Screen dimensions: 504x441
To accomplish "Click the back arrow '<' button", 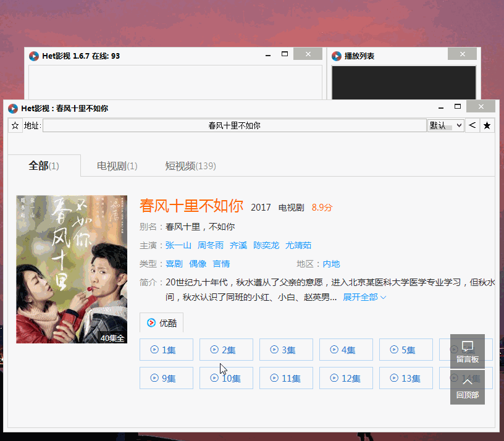I will (x=472, y=125).
